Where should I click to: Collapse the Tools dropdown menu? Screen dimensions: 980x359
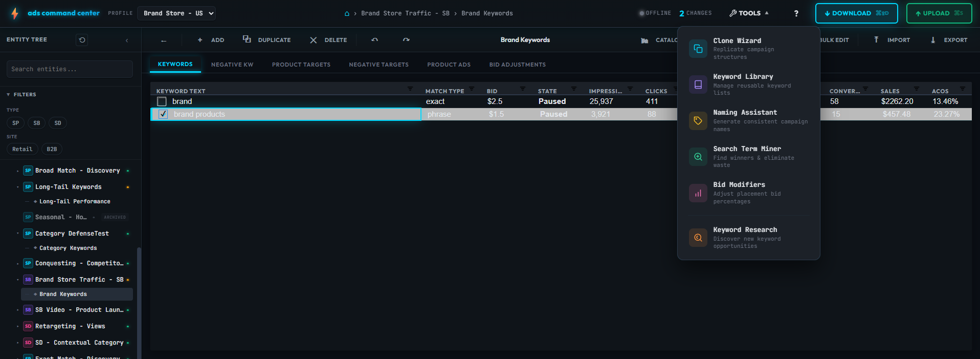[x=749, y=13]
